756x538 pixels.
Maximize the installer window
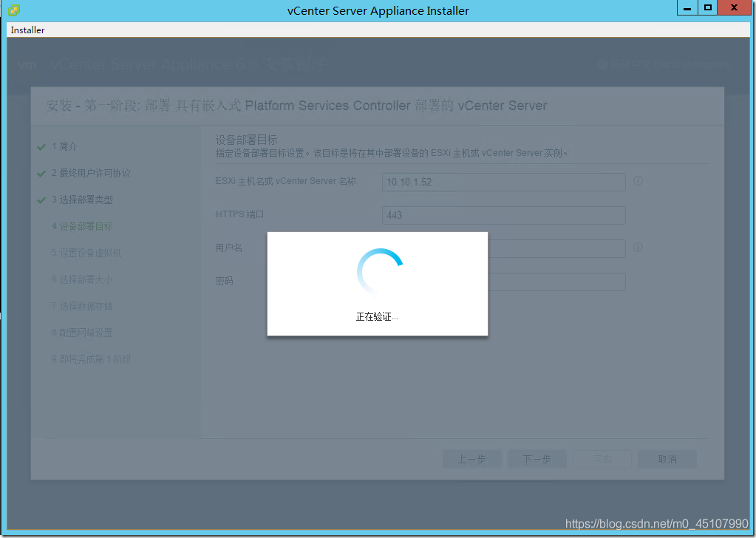pyautogui.click(x=708, y=7)
